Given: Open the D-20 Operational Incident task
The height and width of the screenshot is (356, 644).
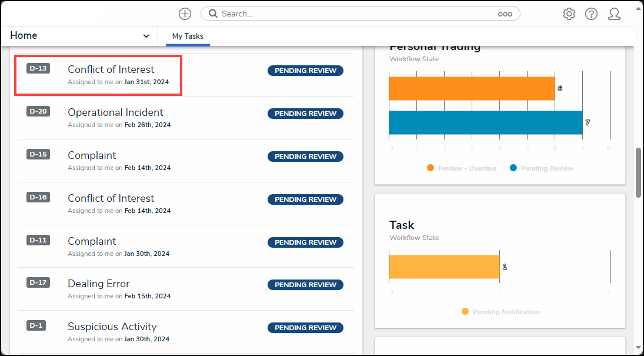Looking at the screenshot, I should [115, 112].
